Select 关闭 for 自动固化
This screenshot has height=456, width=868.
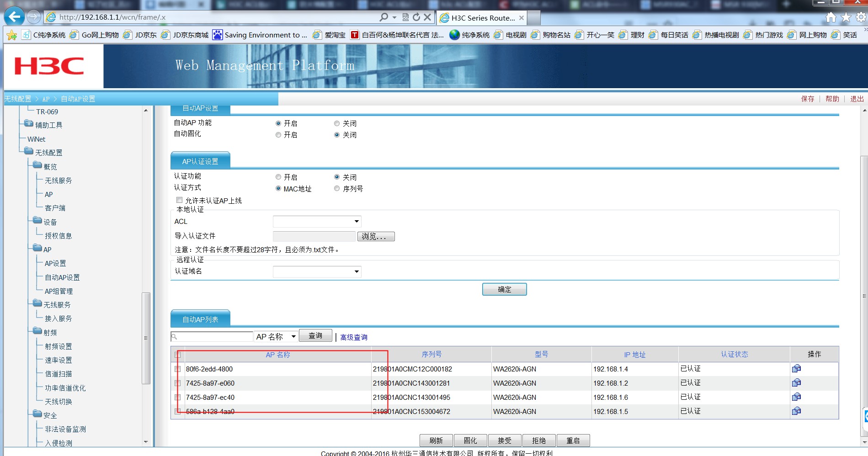coord(337,135)
